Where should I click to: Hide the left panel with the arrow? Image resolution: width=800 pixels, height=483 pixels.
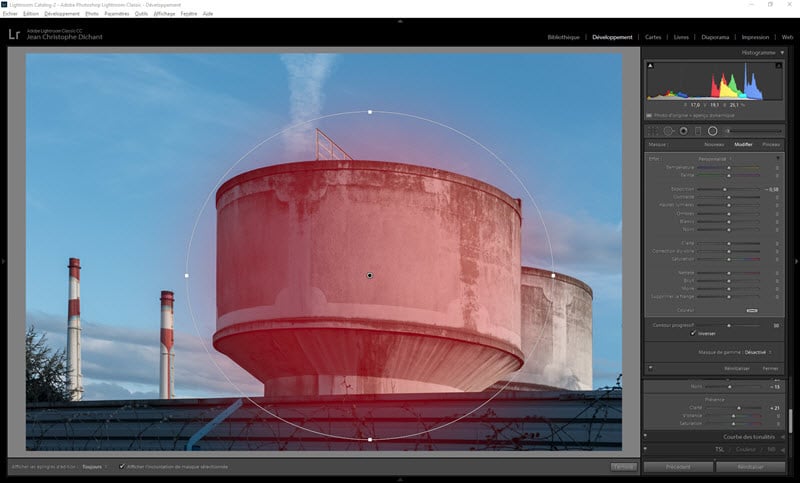click(3, 262)
